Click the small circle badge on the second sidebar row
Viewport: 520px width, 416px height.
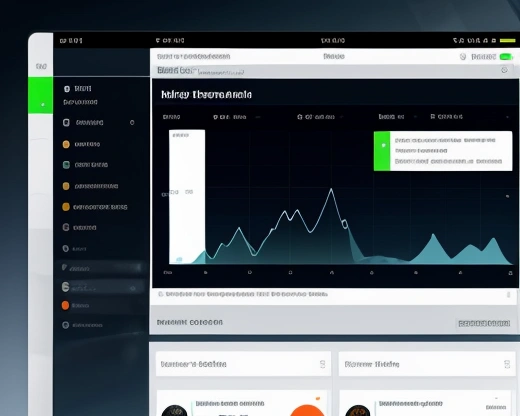pos(132,123)
